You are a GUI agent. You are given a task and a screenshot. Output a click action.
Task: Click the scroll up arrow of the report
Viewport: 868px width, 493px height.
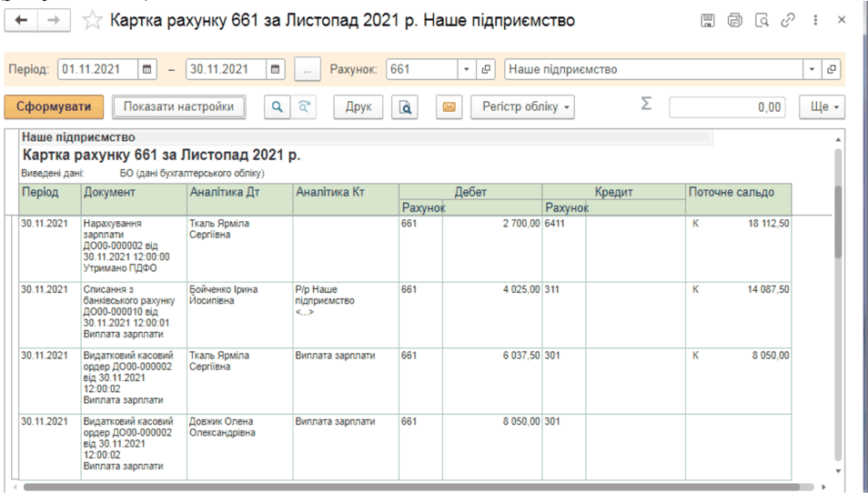click(x=838, y=139)
